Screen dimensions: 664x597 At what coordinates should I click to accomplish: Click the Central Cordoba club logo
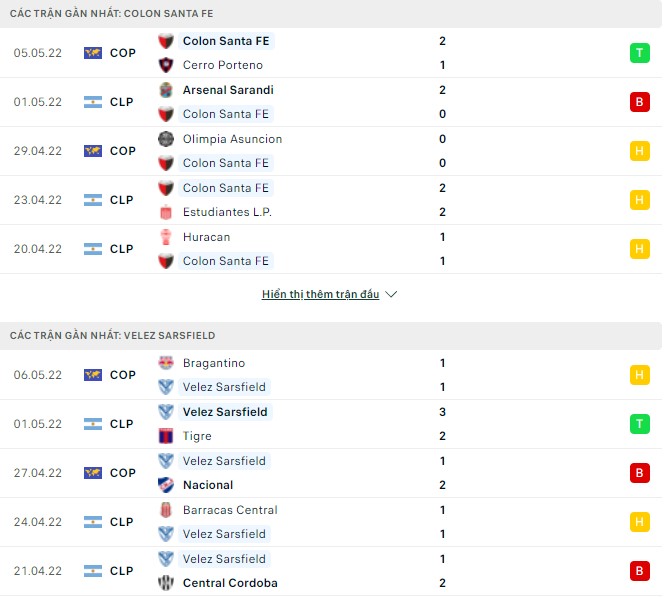[166, 583]
